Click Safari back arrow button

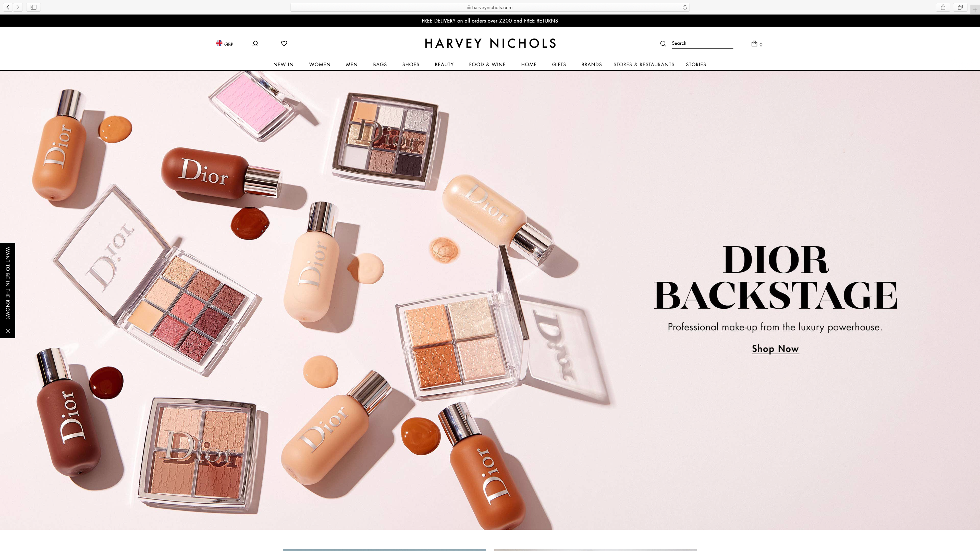[8, 7]
